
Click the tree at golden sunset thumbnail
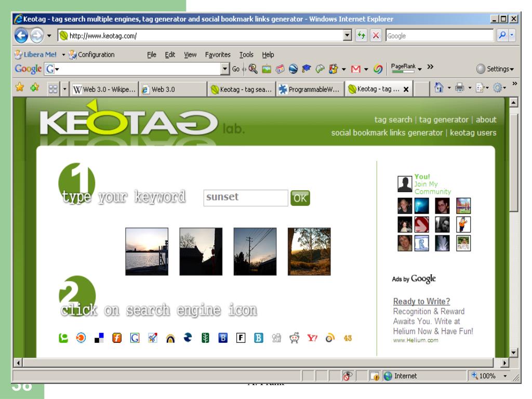[x=309, y=251]
